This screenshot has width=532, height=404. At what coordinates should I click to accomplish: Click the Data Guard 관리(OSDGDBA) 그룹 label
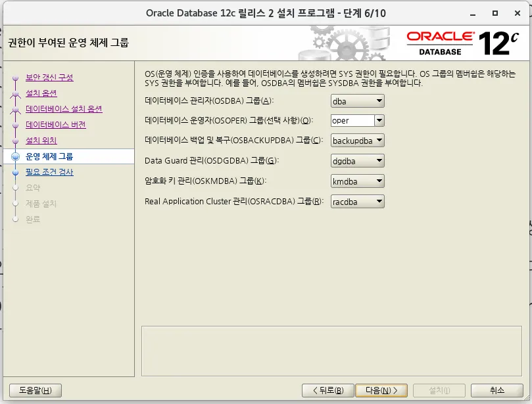[212, 160]
